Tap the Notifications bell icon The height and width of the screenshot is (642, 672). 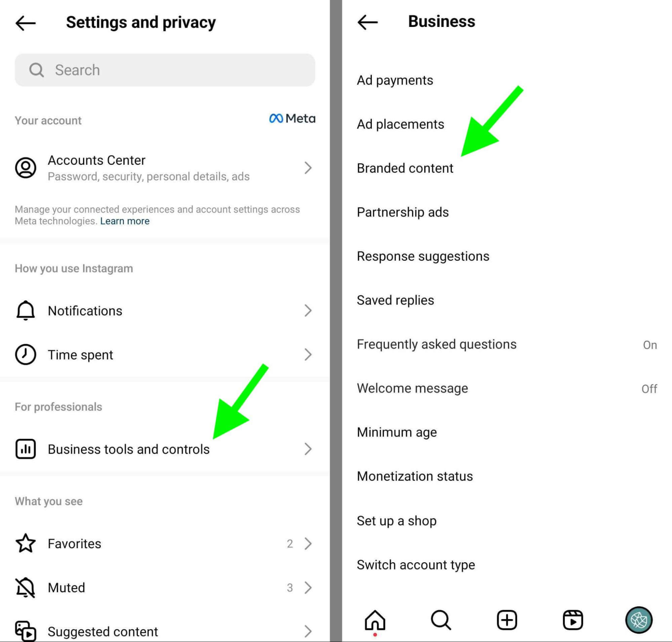tap(25, 310)
